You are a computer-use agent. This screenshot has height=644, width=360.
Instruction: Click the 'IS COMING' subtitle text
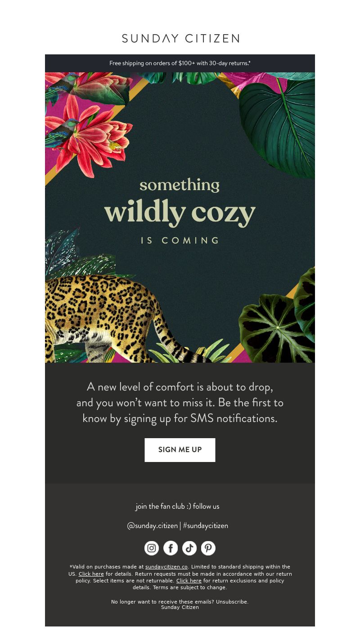tap(180, 240)
